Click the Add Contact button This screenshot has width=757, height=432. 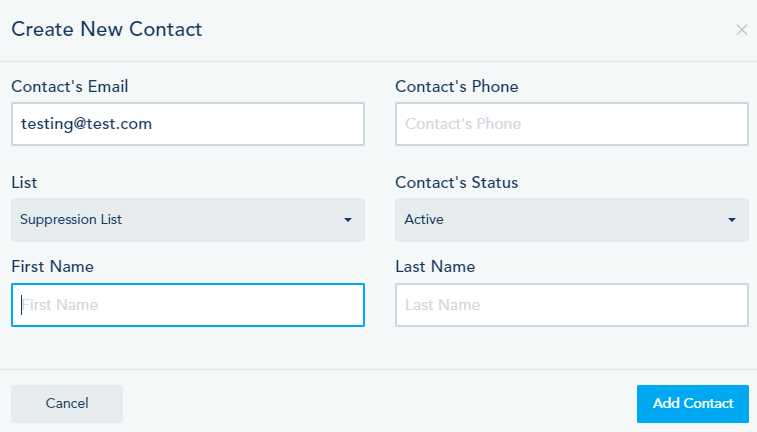tap(692, 404)
